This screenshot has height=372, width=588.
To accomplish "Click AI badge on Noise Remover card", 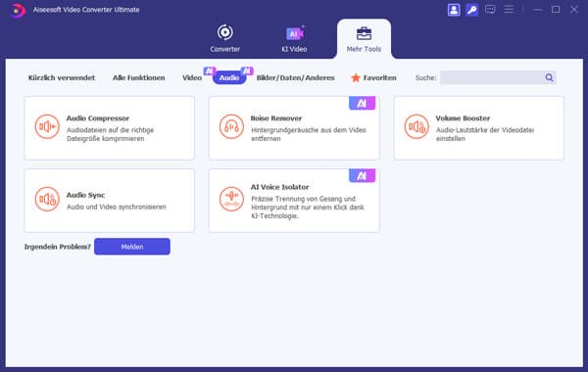I will 362,103.
